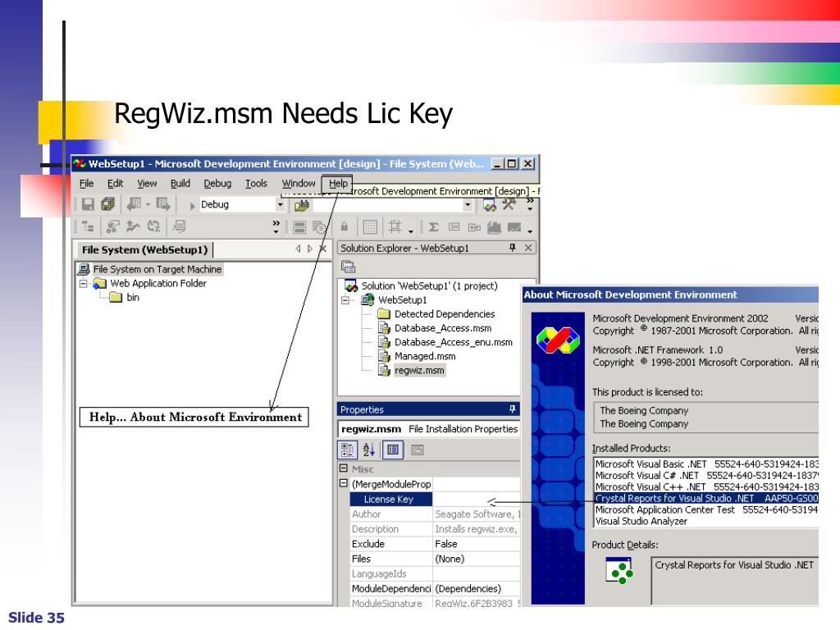Screen dimensions: 840x630
Task: Open the View menu
Action: (x=147, y=184)
